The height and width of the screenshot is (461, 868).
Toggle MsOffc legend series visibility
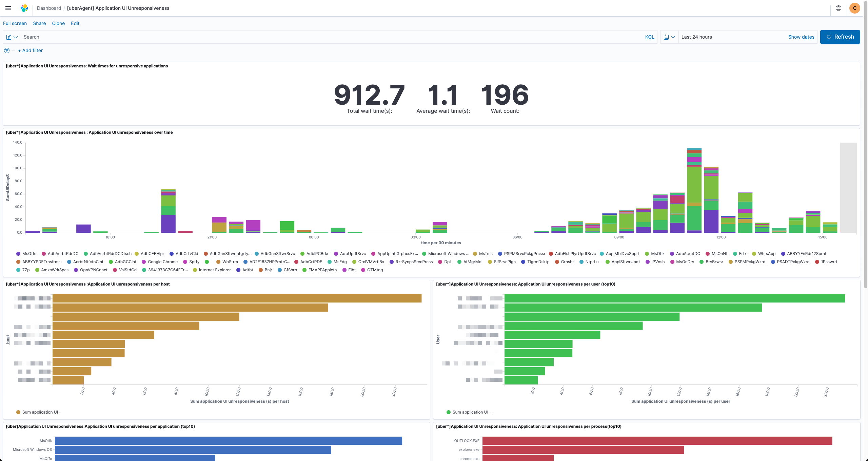[29, 254]
